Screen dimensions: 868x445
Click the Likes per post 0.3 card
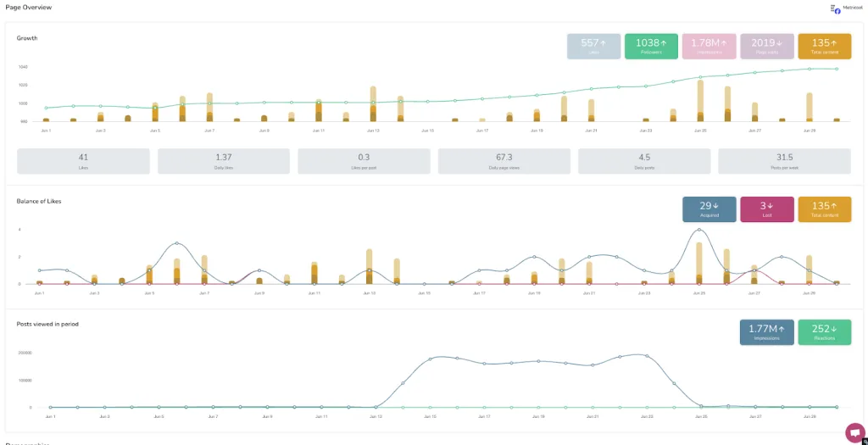click(x=364, y=161)
